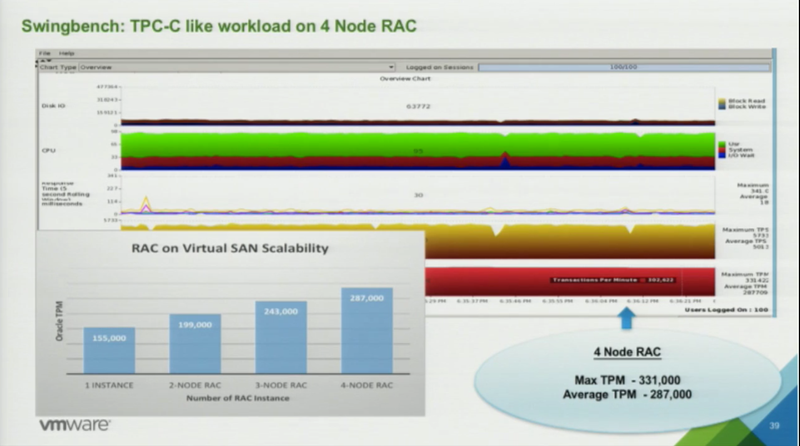Click the Average TPM - 287,000 callout line
Screen dimensions: 800x446
(627, 394)
